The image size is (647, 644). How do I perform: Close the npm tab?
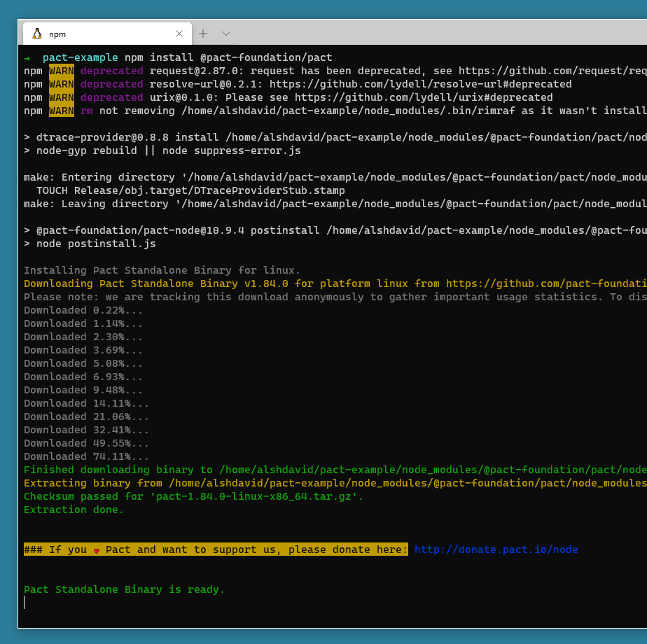point(179,34)
